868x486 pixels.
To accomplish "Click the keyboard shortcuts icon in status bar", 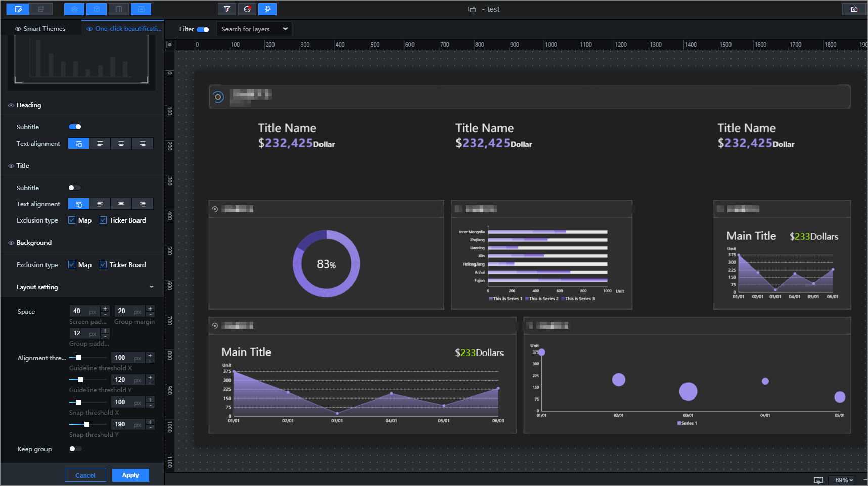I will point(818,480).
